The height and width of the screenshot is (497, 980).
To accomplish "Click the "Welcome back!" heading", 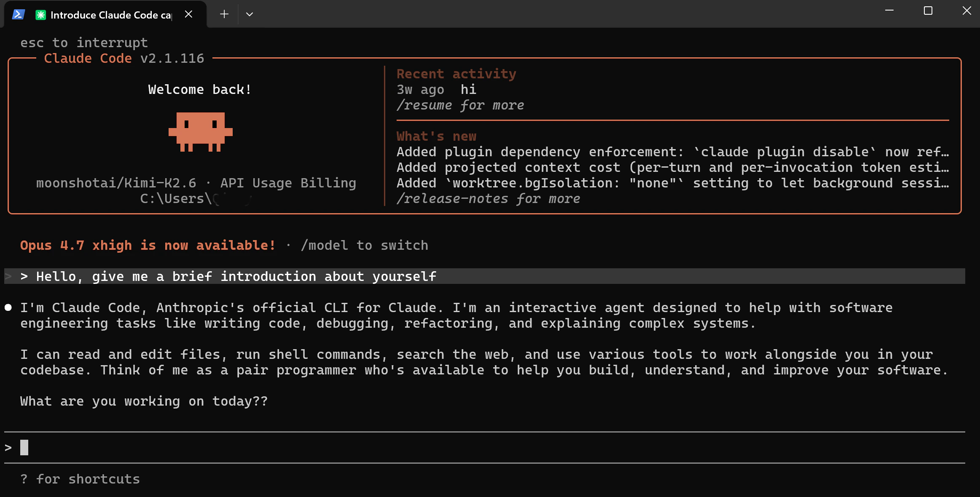I will pyautogui.click(x=200, y=89).
